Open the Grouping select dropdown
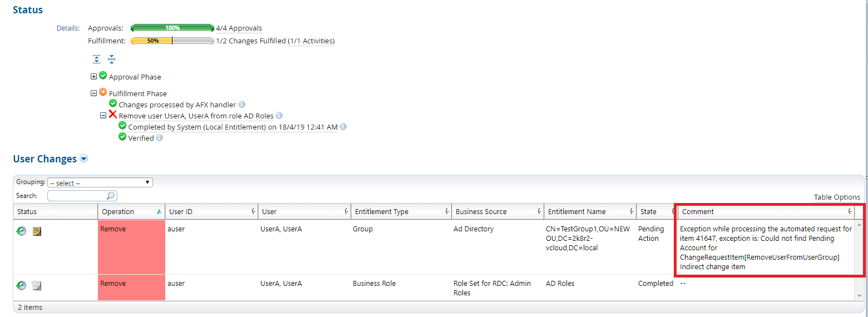The image size is (868, 317). click(x=100, y=183)
